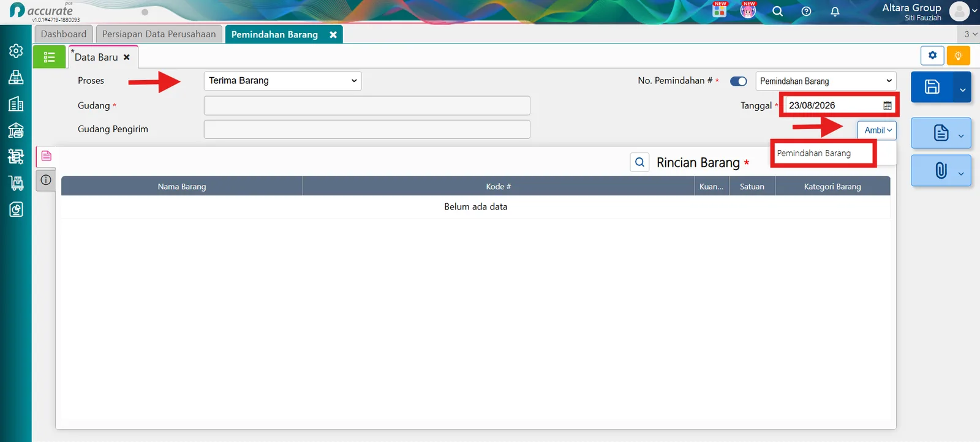Click the blue save disk button
This screenshot has height=442, width=980.
pyautogui.click(x=932, y=87)
